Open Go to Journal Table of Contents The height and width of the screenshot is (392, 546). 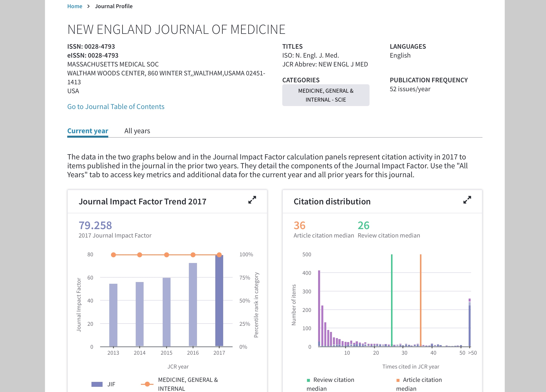point(116,107)
